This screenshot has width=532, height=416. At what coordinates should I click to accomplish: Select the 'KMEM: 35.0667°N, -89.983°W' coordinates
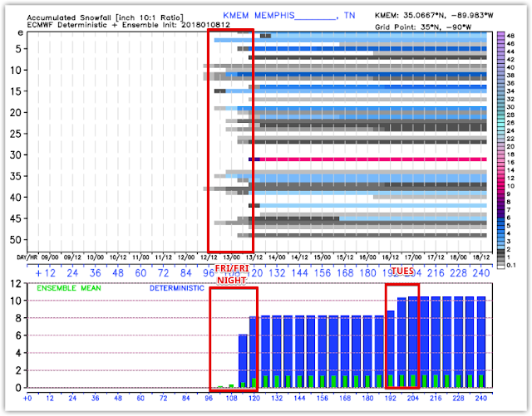(434, 15)
